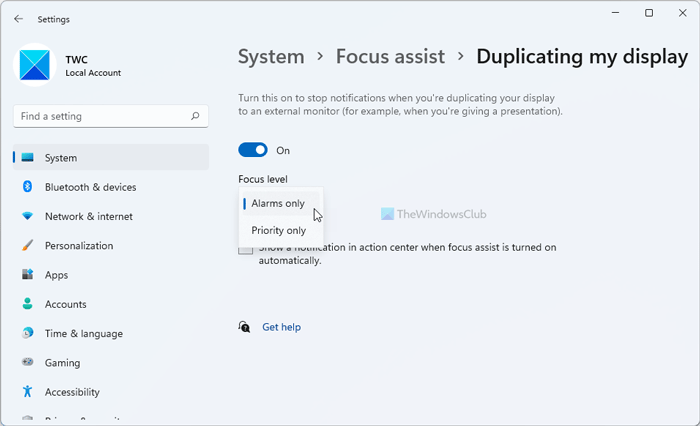
Task: Click the Get help headset icon
Action: click(x=245, y=327)
